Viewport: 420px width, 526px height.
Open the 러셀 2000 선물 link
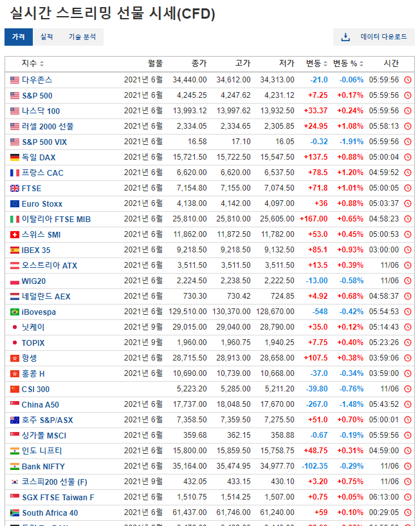(x=48, y=126)
